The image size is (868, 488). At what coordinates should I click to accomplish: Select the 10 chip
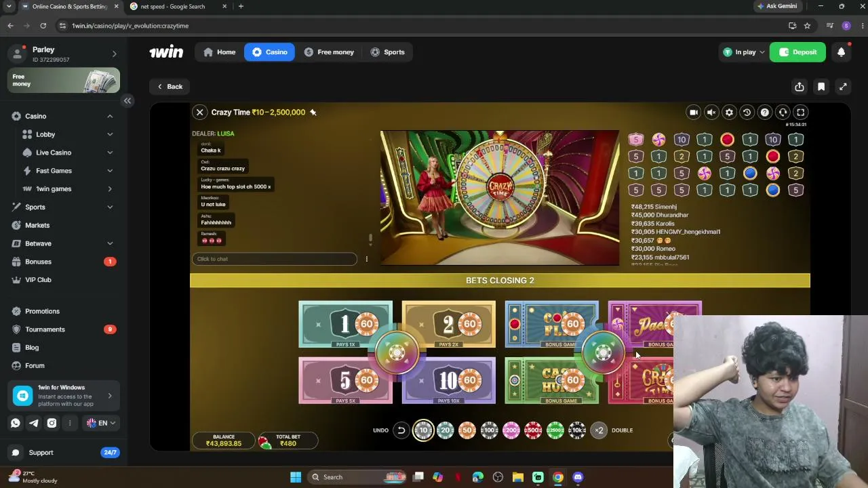tap(423, 430)
